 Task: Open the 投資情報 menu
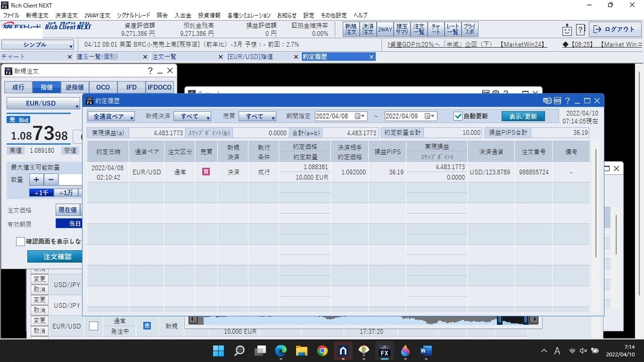(x=209, y=16)
